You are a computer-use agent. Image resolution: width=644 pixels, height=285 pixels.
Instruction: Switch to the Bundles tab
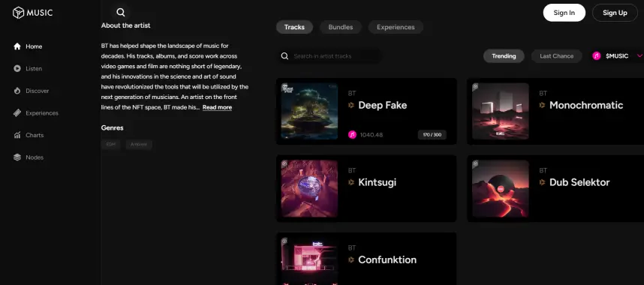coord(341,27)
